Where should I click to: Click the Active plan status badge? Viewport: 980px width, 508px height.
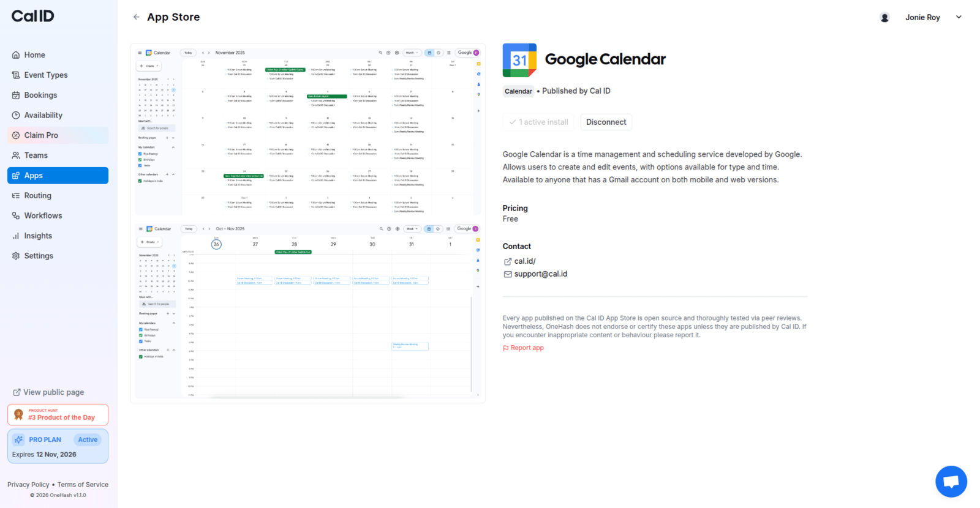pyautogui.click(x=88, y=439)
